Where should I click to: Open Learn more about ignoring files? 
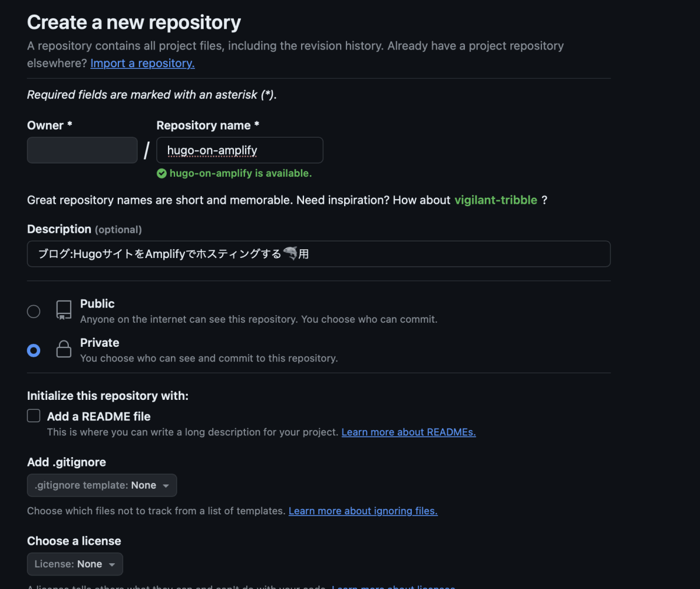(x=363, y=511)
